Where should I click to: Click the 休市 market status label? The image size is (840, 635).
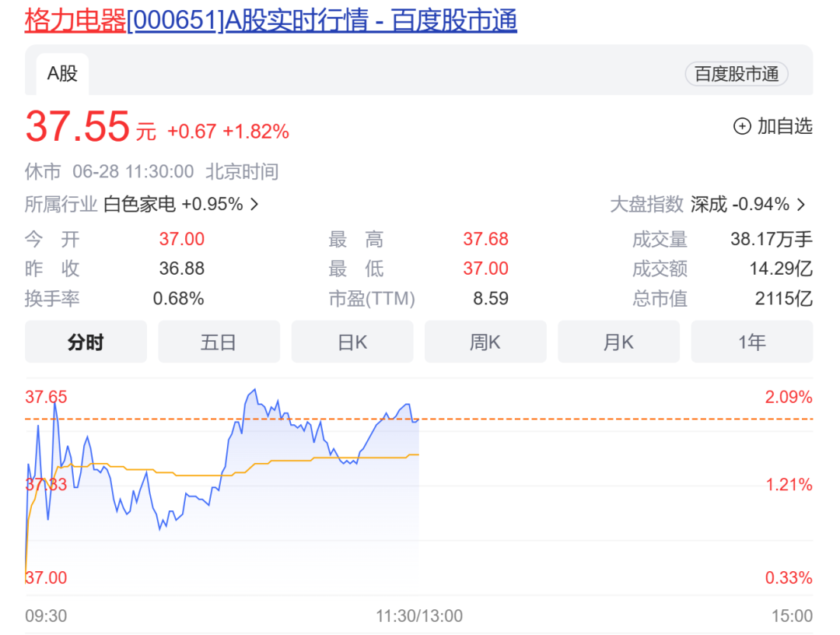click(x=43, y=171)
